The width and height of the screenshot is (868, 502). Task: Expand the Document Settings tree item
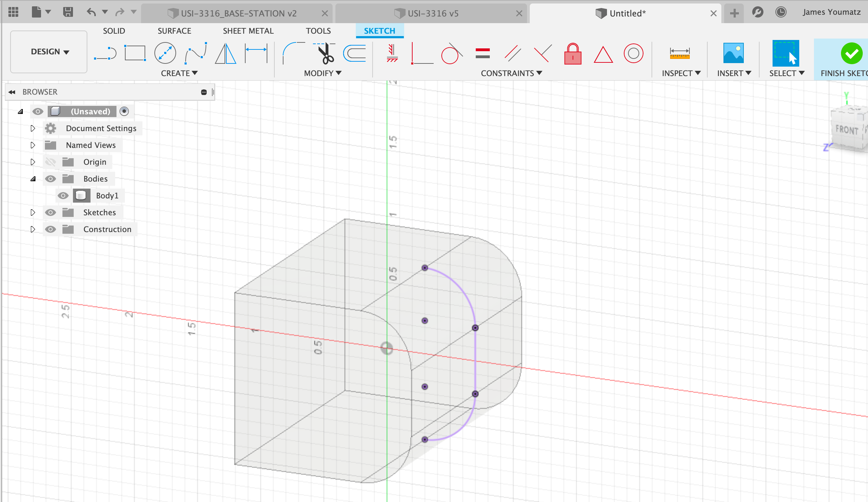pos(33,128)
